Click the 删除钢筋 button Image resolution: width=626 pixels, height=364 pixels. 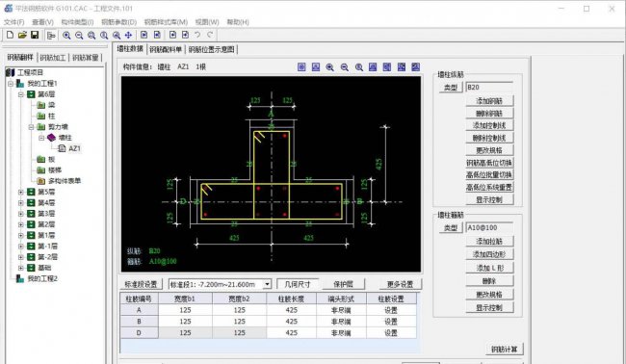[489, 114]
